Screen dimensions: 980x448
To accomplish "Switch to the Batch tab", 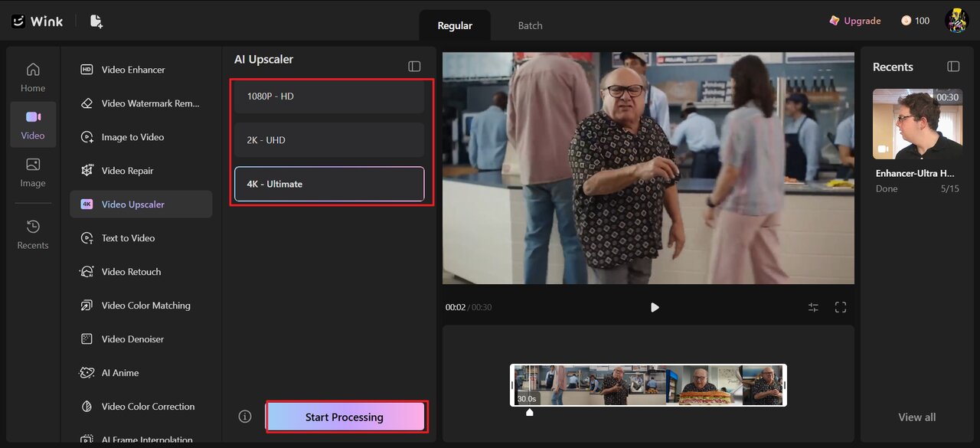I will [x=530, y=25].
